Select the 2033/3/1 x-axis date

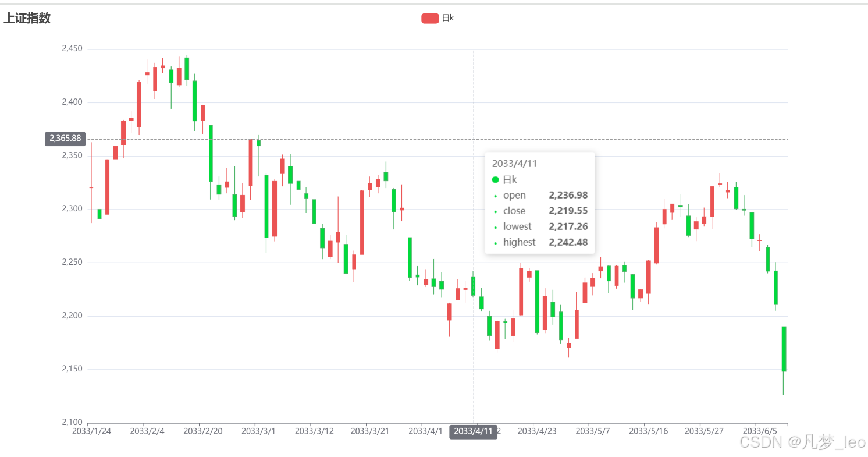258,431
